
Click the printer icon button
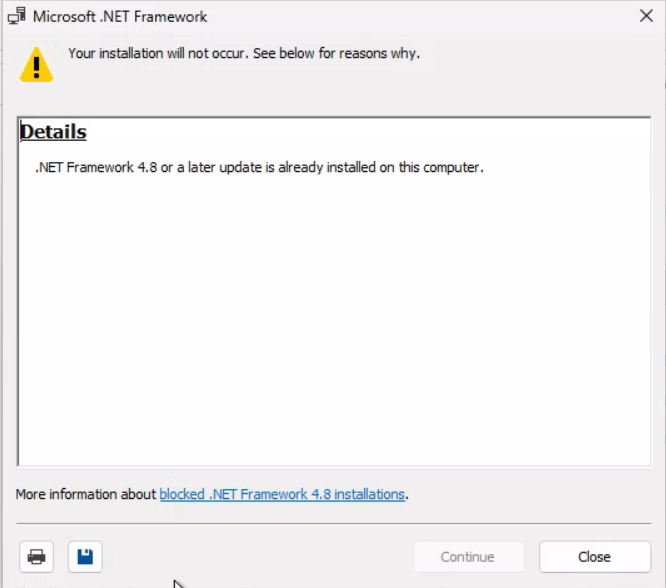pyautogui.click(x=36, y=557)
